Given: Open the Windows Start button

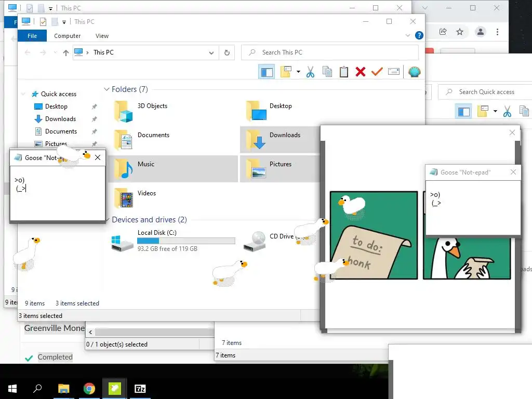Looking at the screenshot, I should [12, 389].
